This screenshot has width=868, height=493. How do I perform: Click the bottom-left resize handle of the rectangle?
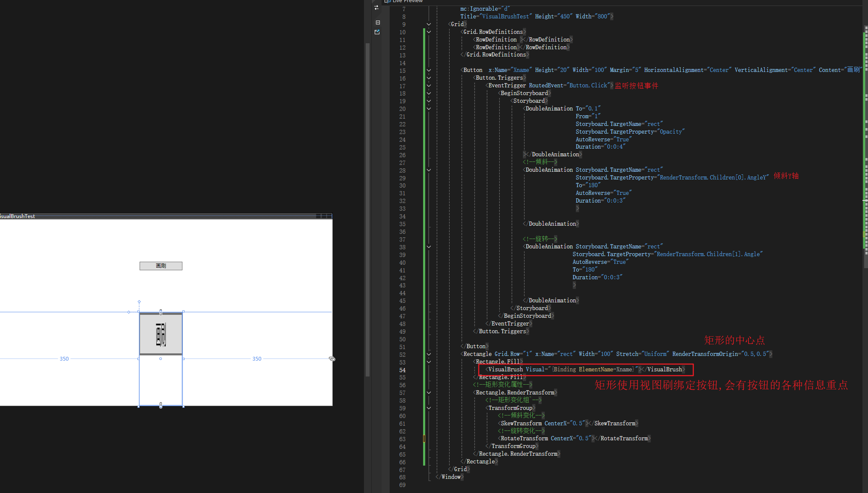click(x=138, y=406)
